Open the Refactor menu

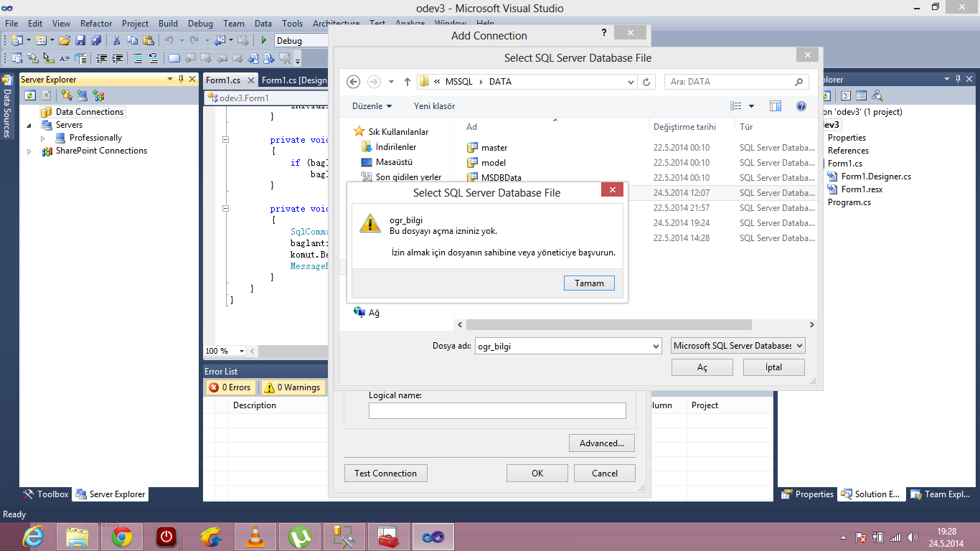click(x=96, y=24)
